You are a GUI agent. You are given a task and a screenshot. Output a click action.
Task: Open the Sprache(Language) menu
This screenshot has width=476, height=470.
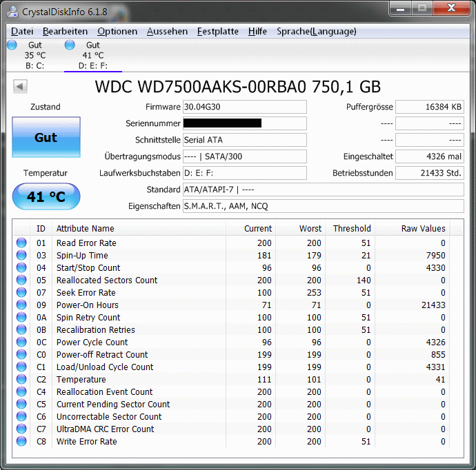click(317, 31)
